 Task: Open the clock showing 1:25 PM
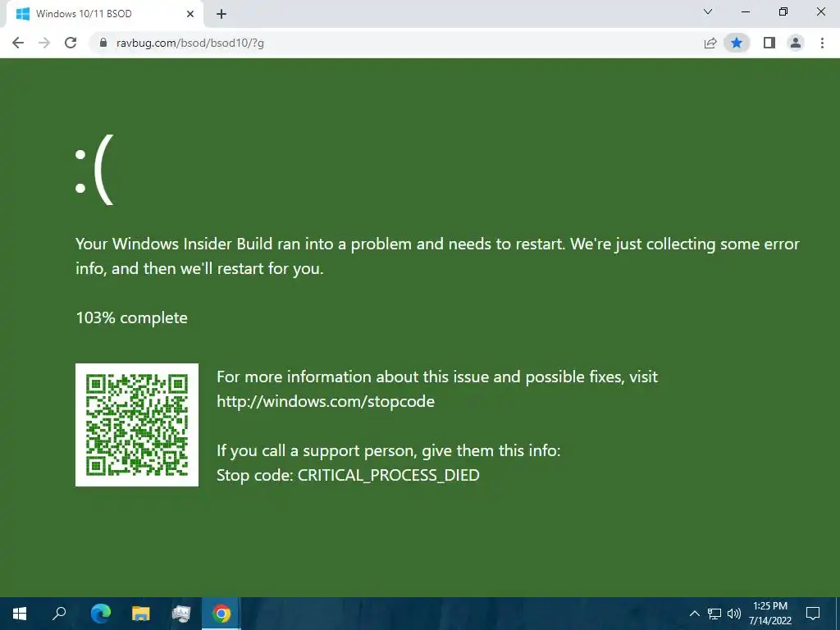pyautogui.click(x=769, y=614)
